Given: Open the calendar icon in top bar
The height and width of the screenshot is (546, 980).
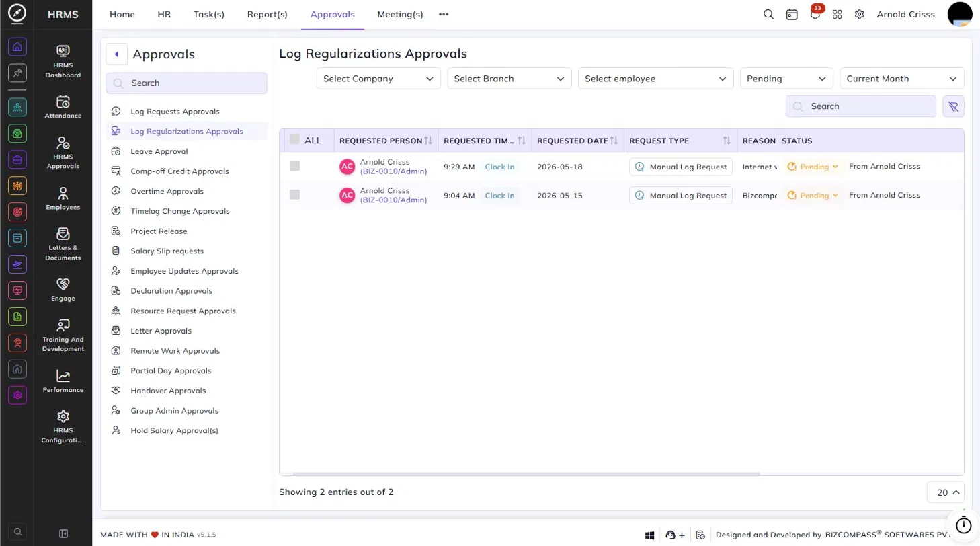Looking at the screenshot, I should [792, 14].
